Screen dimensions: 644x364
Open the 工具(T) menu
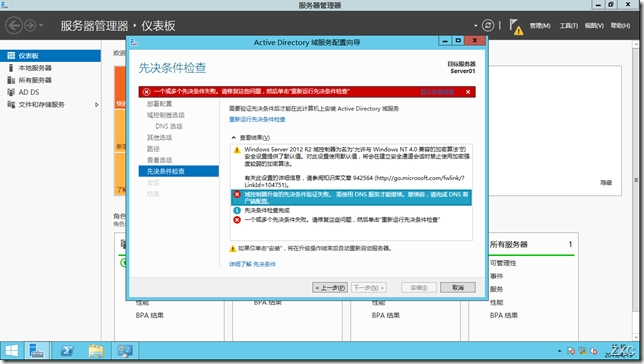[x=568, y=25]
